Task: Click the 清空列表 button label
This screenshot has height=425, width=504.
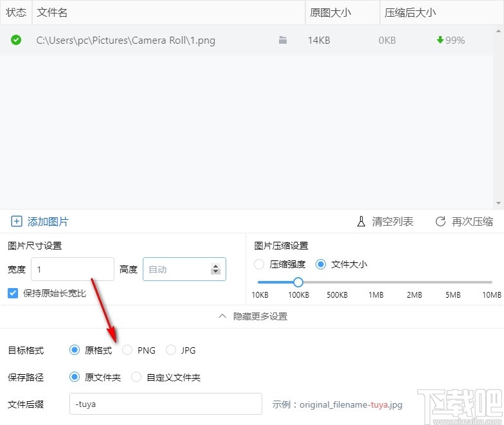Action: coord(392,221)
